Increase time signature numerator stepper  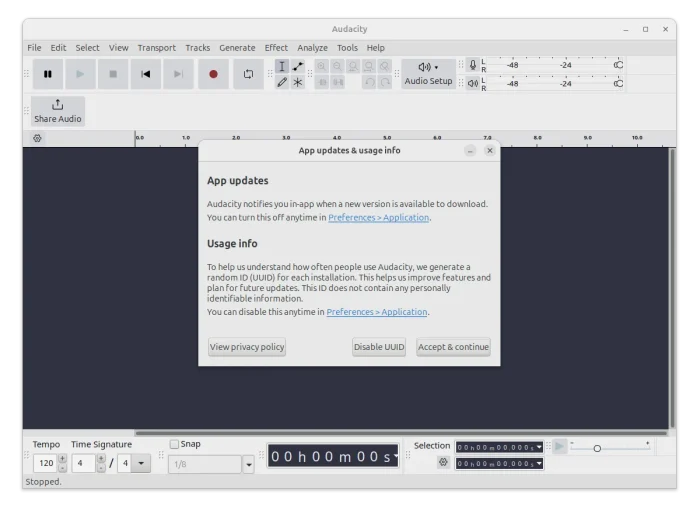click(101, 459)
